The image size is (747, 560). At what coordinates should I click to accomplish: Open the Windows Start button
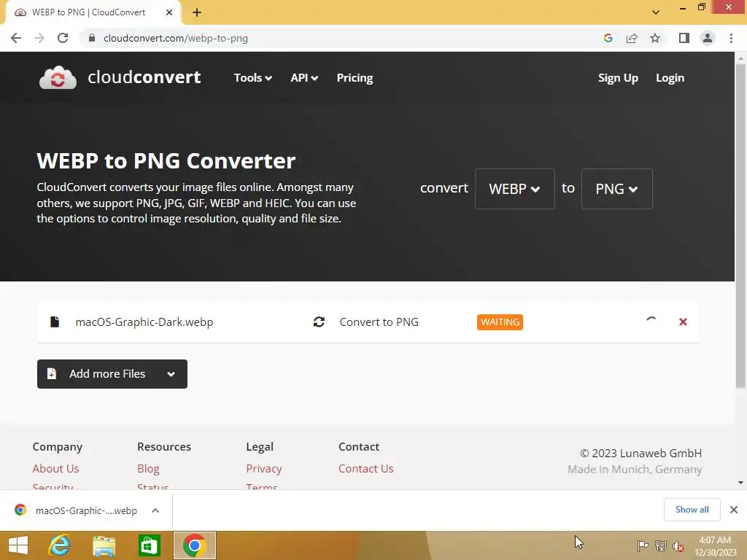coord(18,545)
